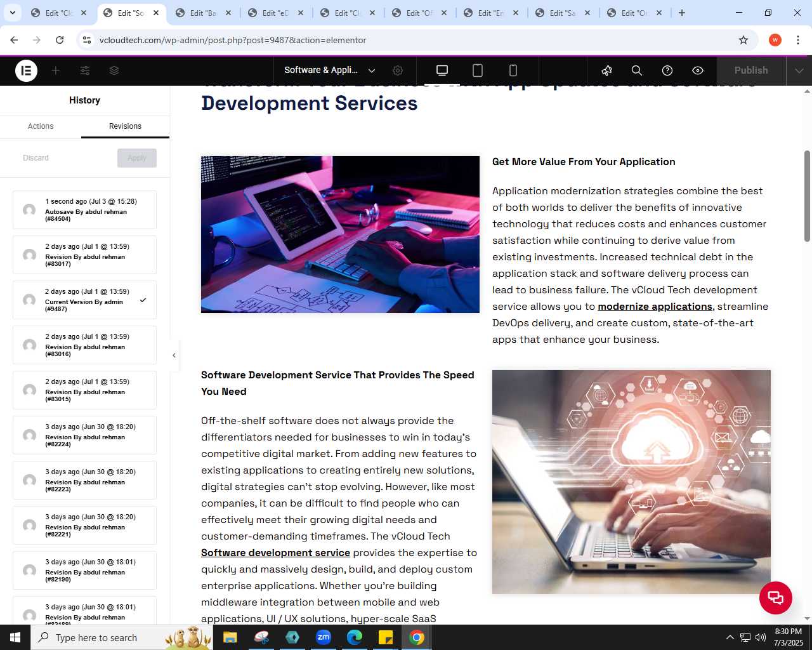Go back in browser history
Image resolution: width=812 pixels, height=650 pixels.
coord(14,40)
